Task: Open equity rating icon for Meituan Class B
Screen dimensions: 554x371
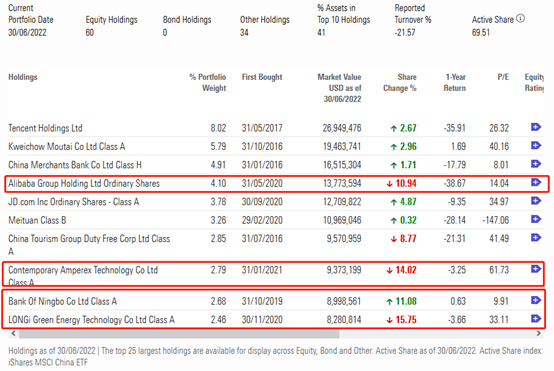Action: (536, 219)
